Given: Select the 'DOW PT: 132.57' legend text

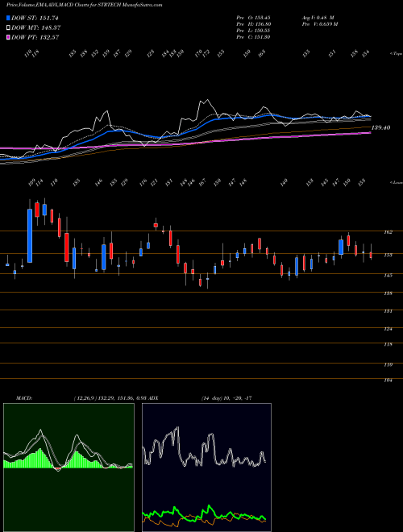Looking at the screenshot, I should (35, 37).
